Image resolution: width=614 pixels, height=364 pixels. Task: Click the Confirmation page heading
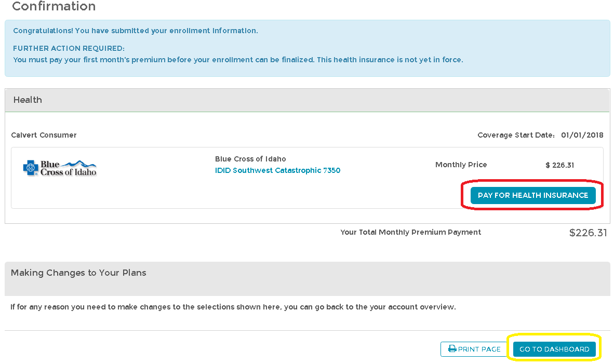tap(54, 7)
